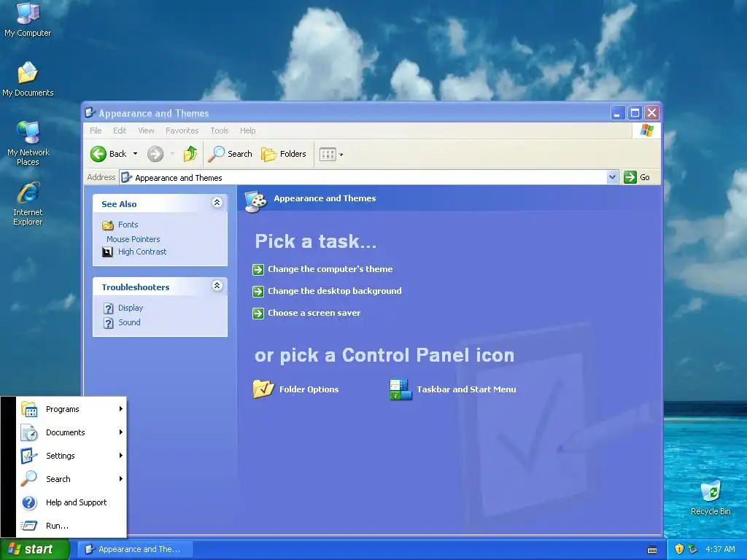The image size is (747, 560).
Task: Click the green Back arrow button
Action: point(98,154)
